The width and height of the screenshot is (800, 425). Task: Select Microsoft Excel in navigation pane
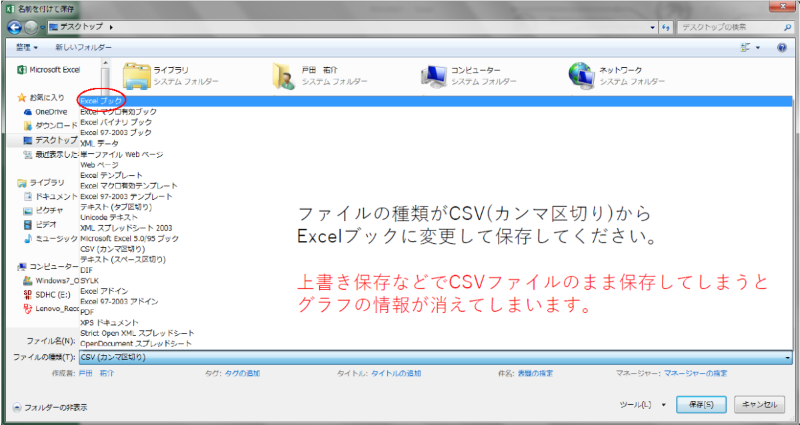48,70
